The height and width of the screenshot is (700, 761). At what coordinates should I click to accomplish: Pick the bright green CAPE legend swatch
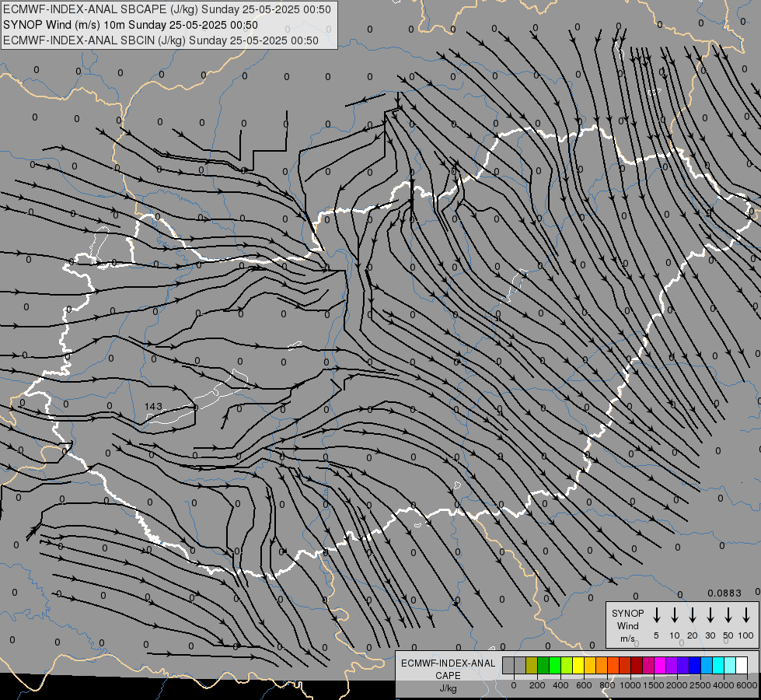click(555, 665)
